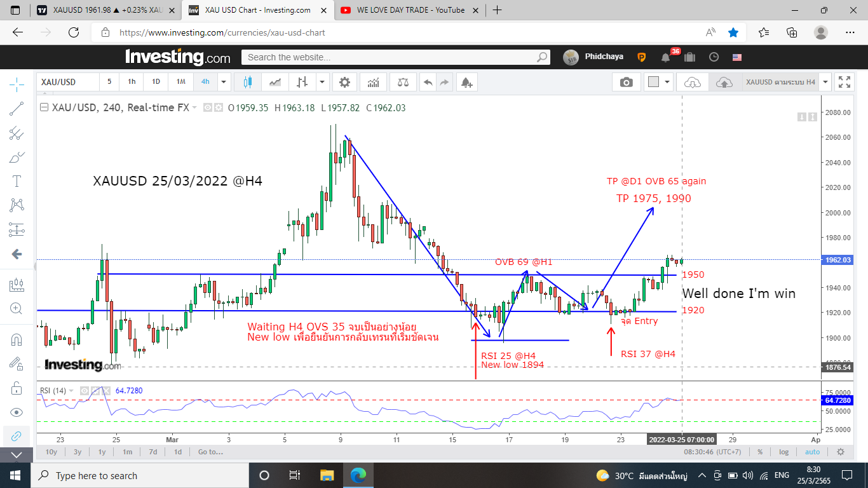Open the compare symbols scales icon
Viewport: 868px width, 488px height.
[403, 82]
